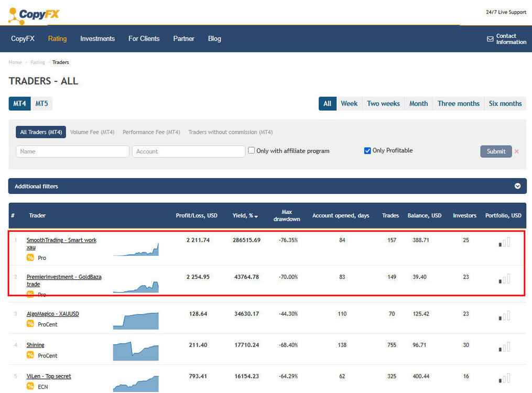Select the Six months period tab
This screenshot has width=532, height=393.
[x=505, y=103]
